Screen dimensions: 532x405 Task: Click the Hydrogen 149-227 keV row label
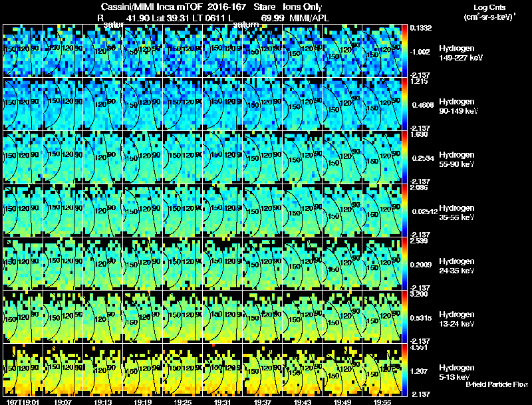460,53
